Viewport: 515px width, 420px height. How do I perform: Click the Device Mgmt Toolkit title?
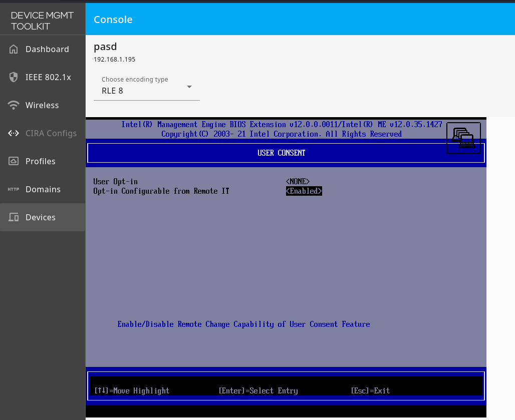42,21
